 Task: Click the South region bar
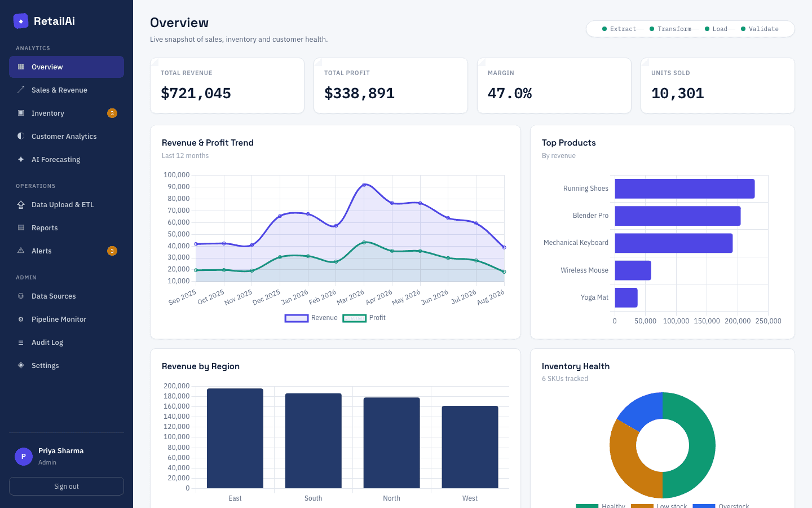coord(314,441)
